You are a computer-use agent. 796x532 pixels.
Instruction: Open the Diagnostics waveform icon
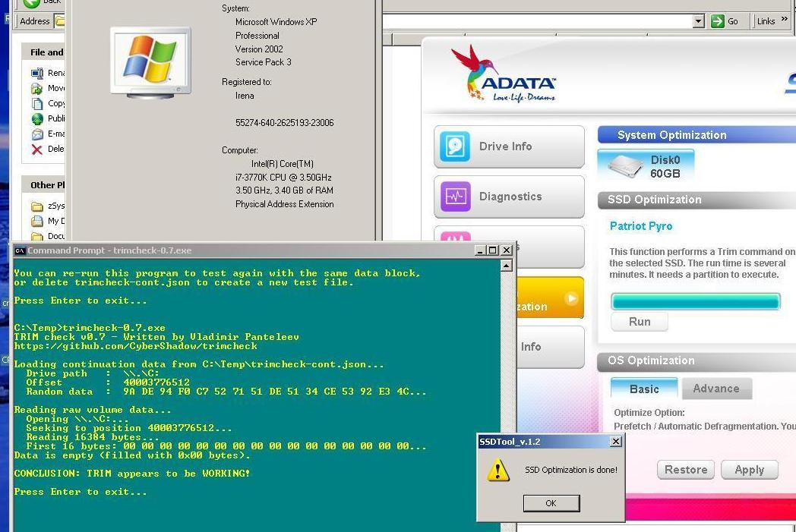click(456, 197)
